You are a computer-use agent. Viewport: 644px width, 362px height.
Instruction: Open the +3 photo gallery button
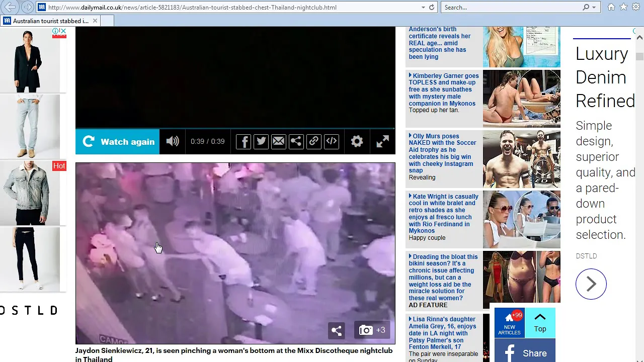coord(372,330)
